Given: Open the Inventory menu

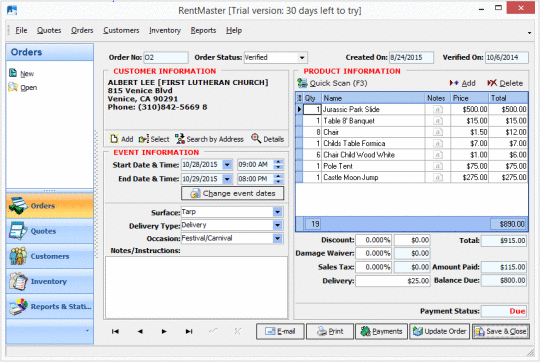Looking at the screenshot, I should pos(165,30).
